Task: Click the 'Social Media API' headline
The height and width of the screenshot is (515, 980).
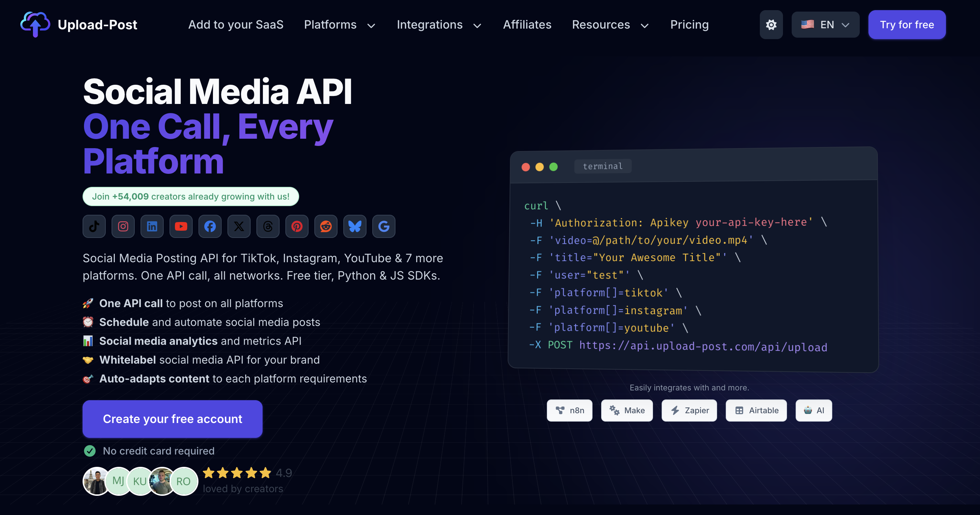Action: click(x=217, y=92)
